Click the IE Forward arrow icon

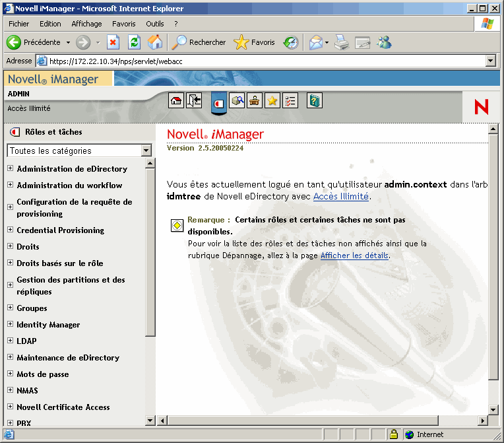tap(83, 42)
